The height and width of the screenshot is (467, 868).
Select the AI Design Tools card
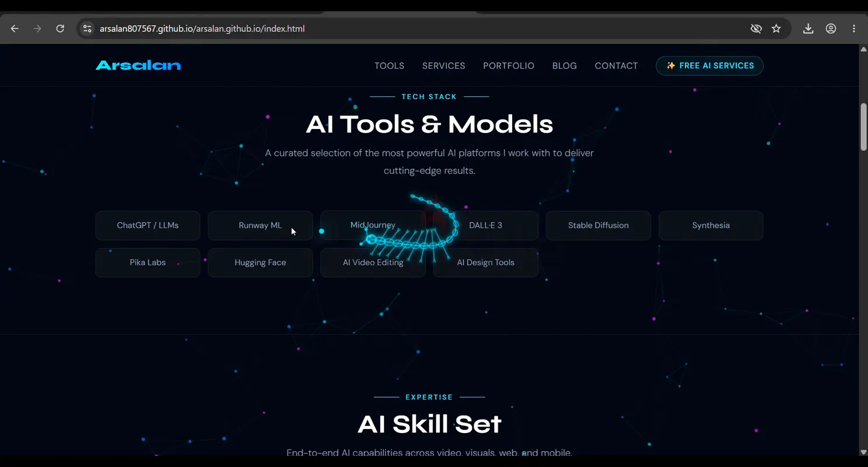point(485,263)
